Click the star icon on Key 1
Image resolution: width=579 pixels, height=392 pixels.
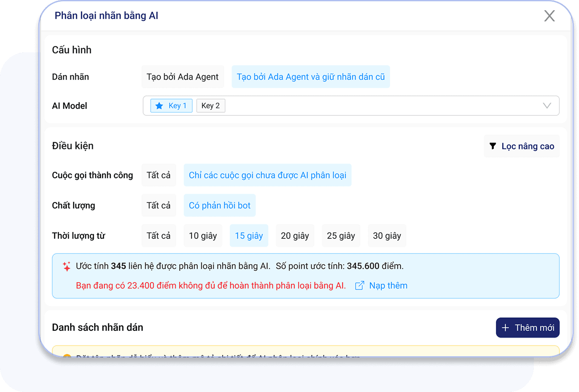[x=159, y=106]
